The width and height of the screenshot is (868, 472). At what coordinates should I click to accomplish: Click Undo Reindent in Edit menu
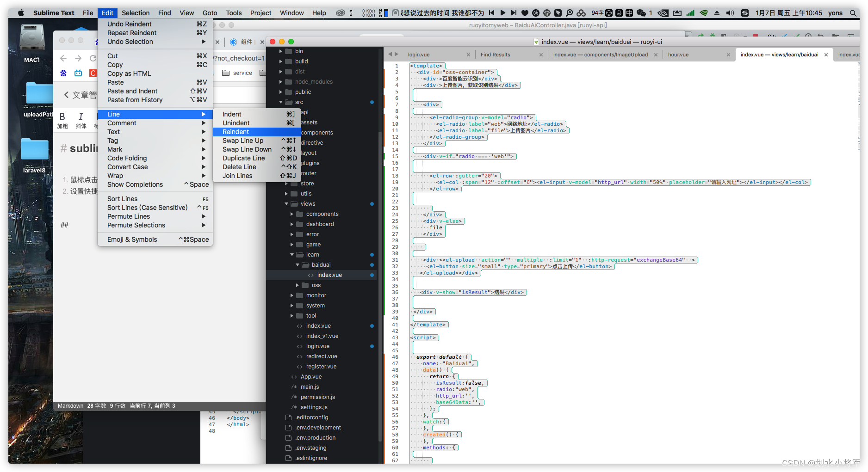pyautogui.click(x=155, y=24)
